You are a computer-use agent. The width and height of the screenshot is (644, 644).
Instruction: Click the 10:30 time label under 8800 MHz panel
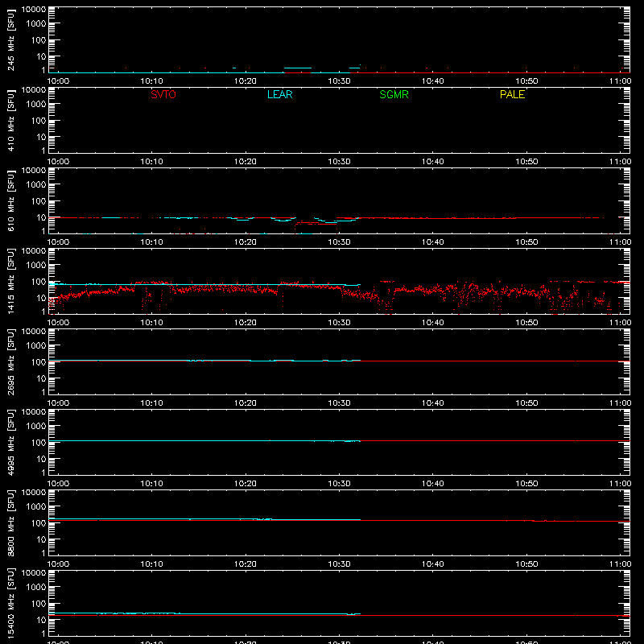point(339,564)
